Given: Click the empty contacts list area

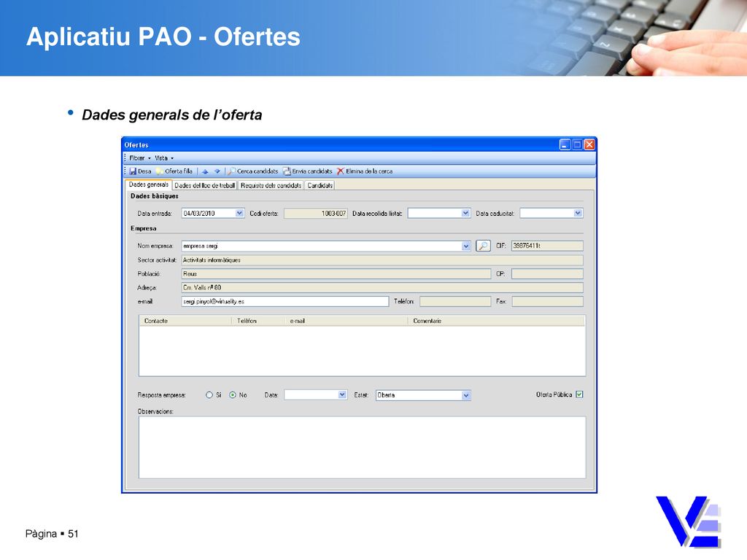Looking at the screenshot, I should coord(362,351).
